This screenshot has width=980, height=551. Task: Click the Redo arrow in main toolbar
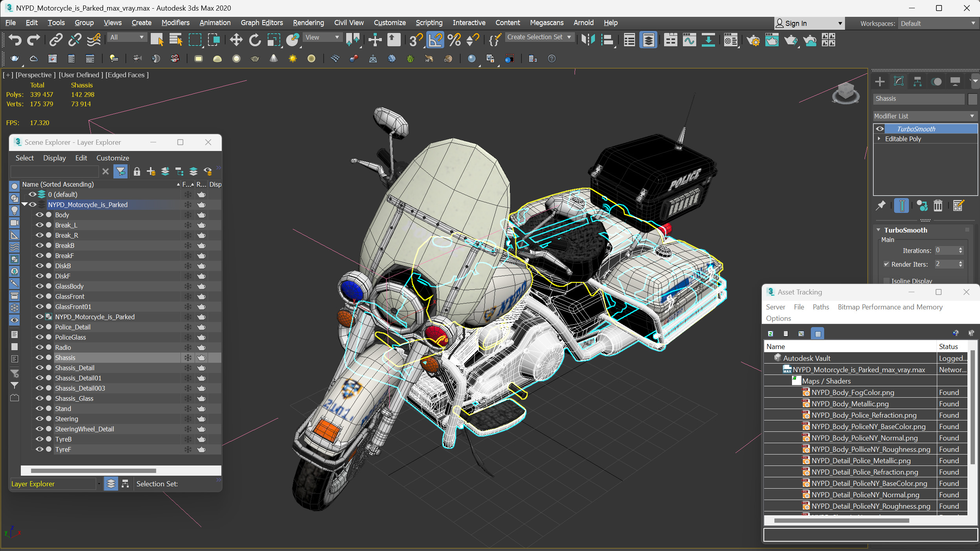(x=34, y=40)
